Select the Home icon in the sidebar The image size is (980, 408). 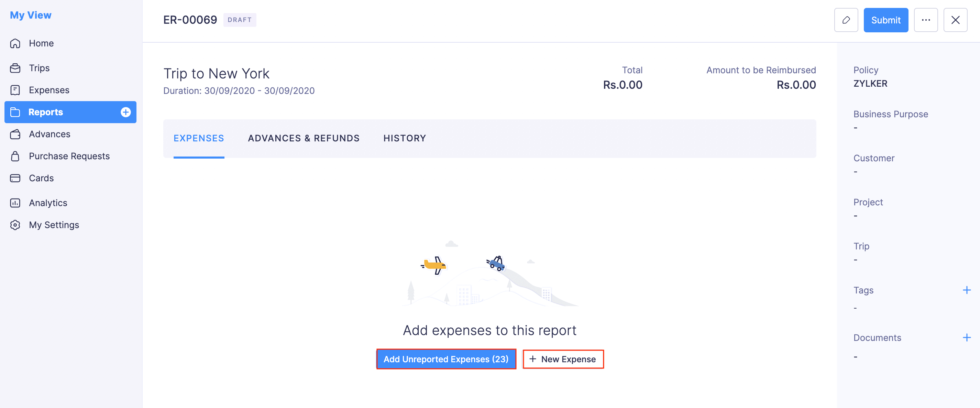[15, 43]
